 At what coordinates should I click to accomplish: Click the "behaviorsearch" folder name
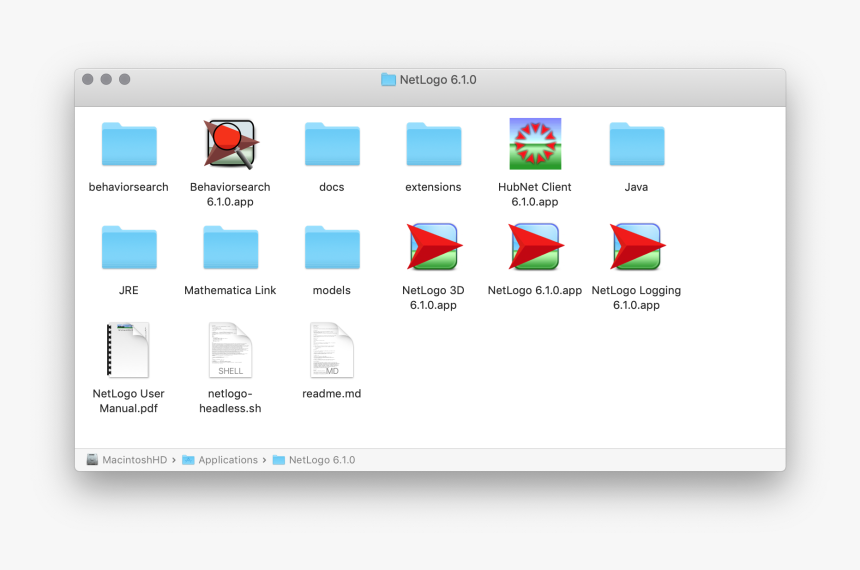click(x=129, y=187)
